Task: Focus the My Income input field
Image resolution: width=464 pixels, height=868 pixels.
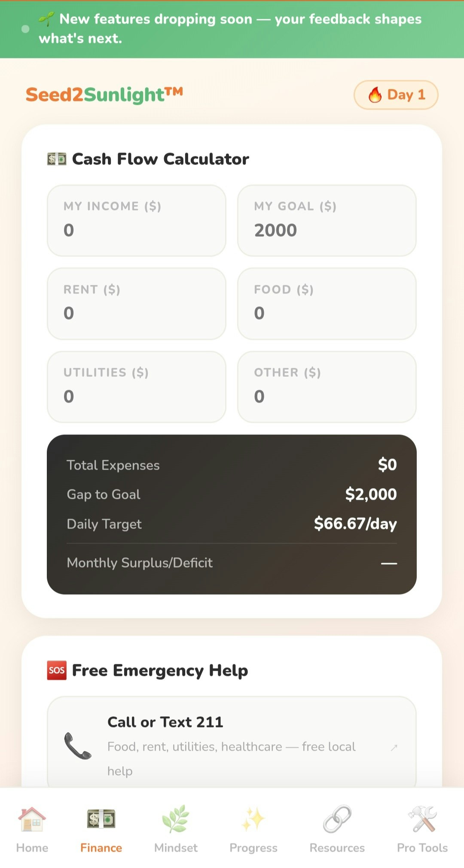Action: click(137, 230)
